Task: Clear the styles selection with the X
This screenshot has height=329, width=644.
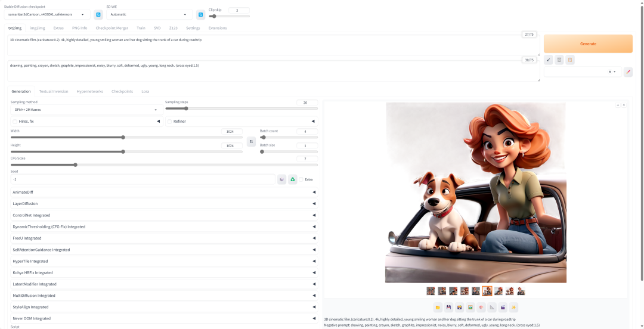Action: [610, 72]
